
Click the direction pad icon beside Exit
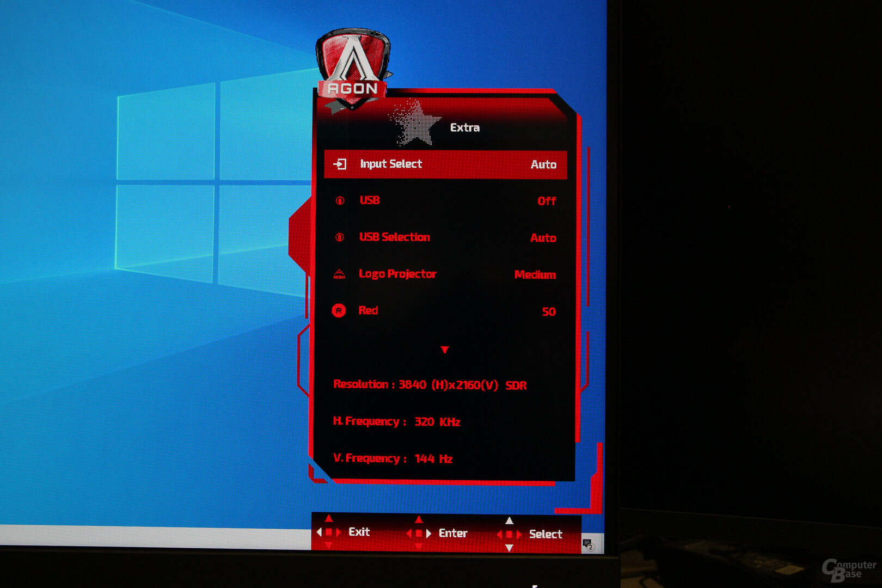point(328,532)
